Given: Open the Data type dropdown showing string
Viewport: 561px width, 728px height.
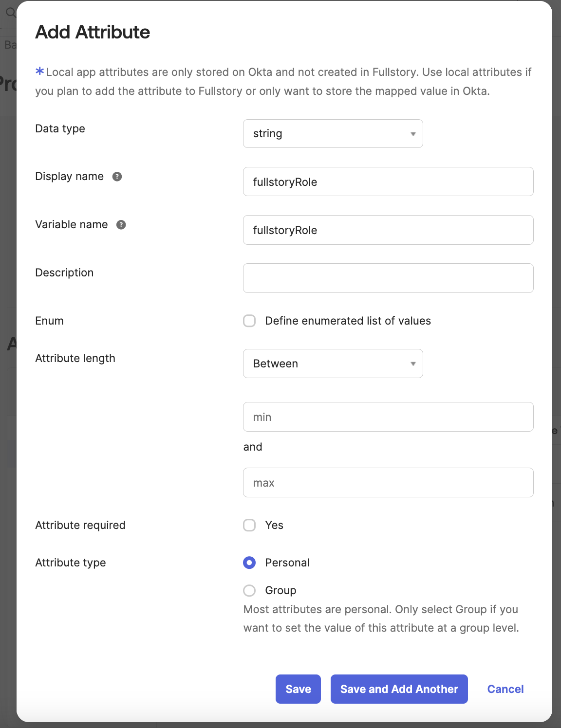Looking at the screenshot, I should pos(333,134).
